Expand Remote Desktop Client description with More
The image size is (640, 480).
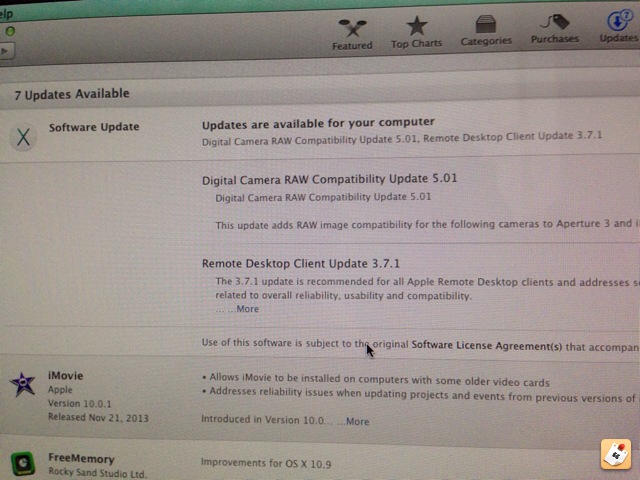pos(247,309)
